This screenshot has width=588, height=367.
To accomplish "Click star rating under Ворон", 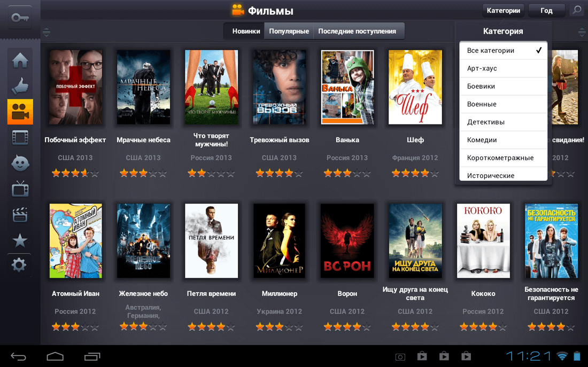I will coord(347,327).
